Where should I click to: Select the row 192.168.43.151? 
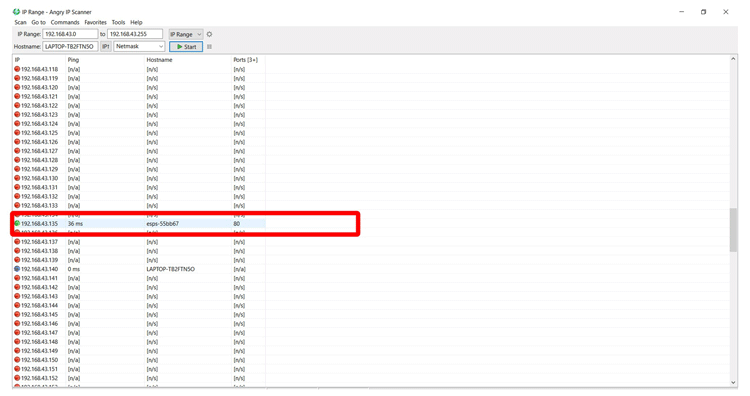pos(139,369)
